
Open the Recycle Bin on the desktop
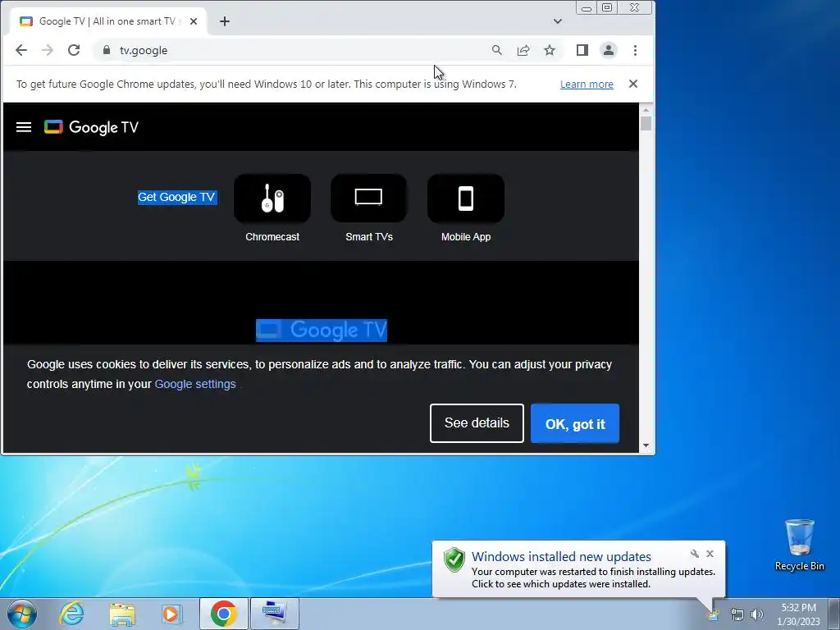(x=799, y=545)
